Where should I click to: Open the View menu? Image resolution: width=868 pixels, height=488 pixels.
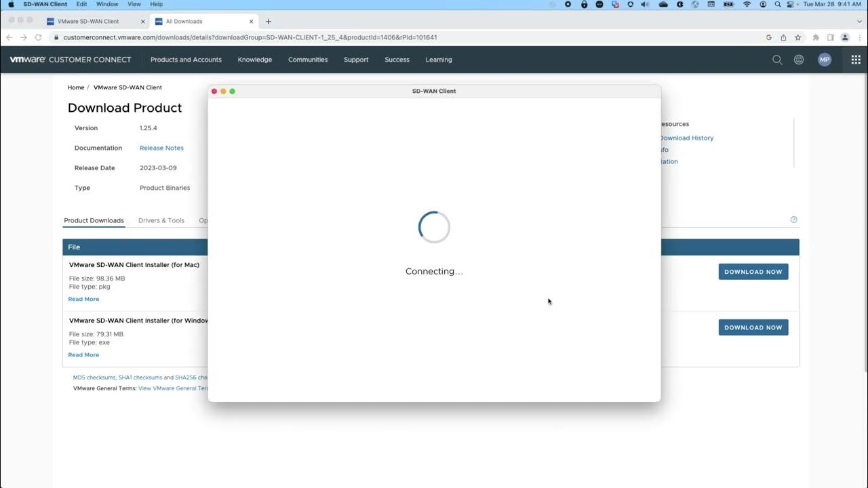pyautogui.click(x=134, y=4)
